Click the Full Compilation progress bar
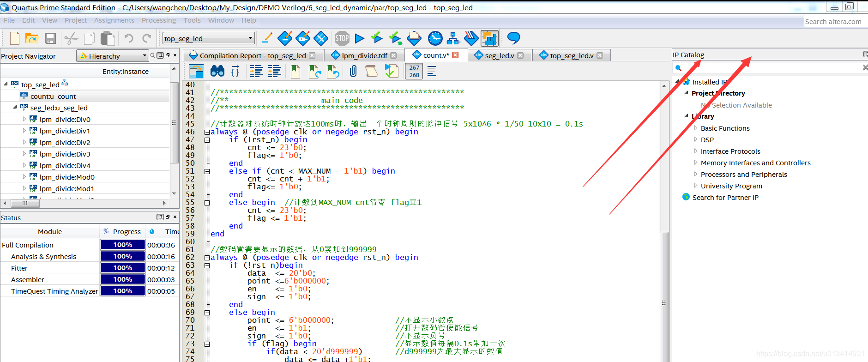Image resolution: width=868 pixels, height=362 pixels. pos(123,245)
